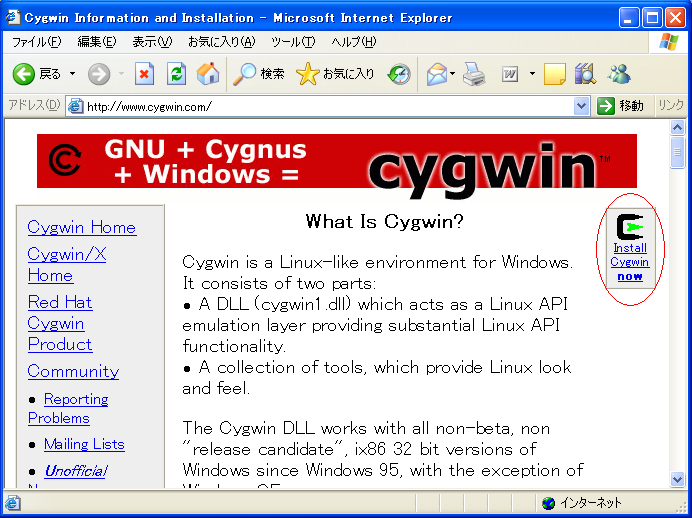
Task: Click the IE title bar icon
Action: point(12,17)
